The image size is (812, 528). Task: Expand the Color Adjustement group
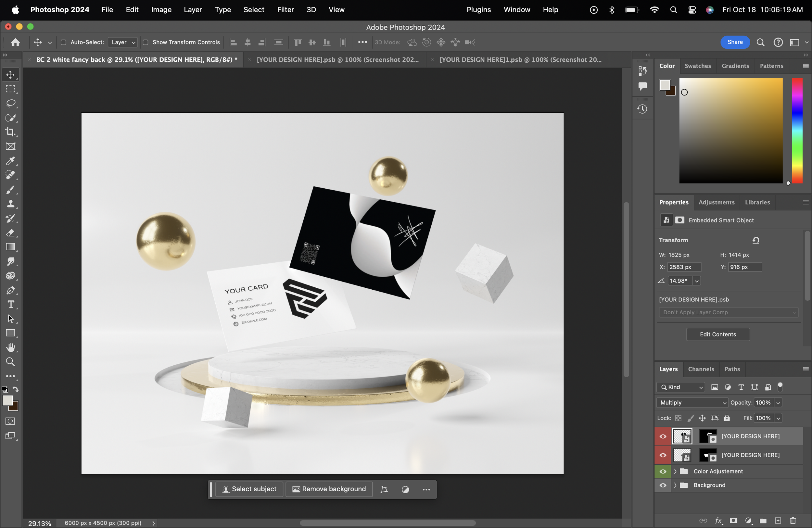point(675,471)
